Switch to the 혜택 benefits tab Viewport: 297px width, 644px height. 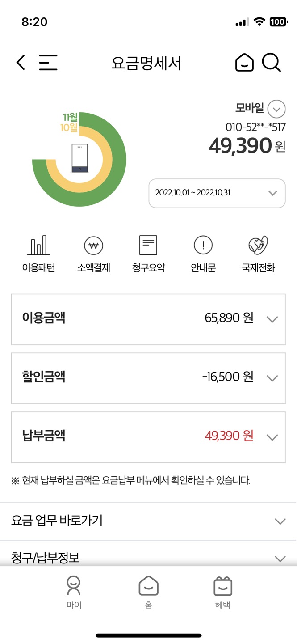(222, 592)
